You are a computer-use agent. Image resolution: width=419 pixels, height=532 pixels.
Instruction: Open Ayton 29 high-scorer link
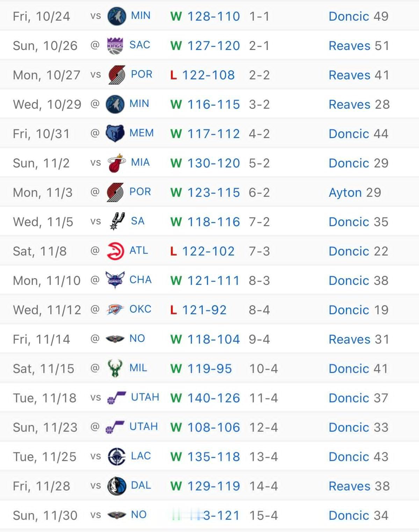(355, 193)
